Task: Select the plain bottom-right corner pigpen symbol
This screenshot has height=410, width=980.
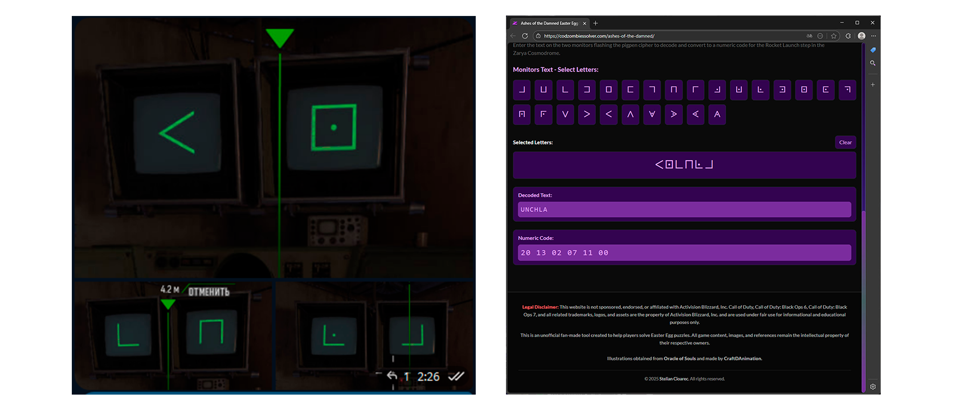Action: (522, 89)
